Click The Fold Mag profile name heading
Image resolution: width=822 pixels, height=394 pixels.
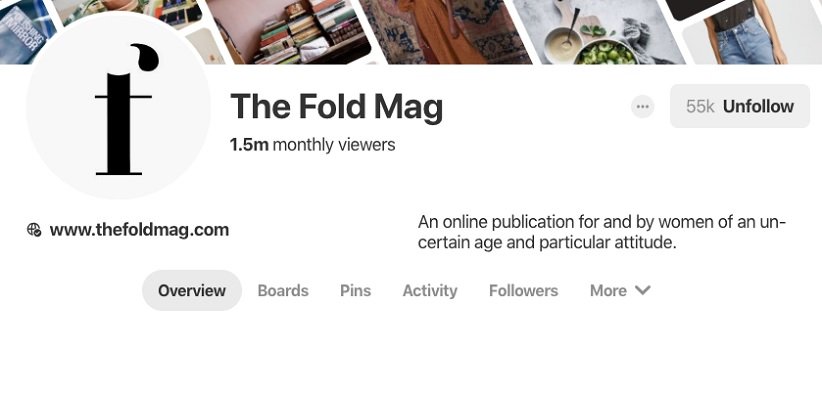(337, 106)
